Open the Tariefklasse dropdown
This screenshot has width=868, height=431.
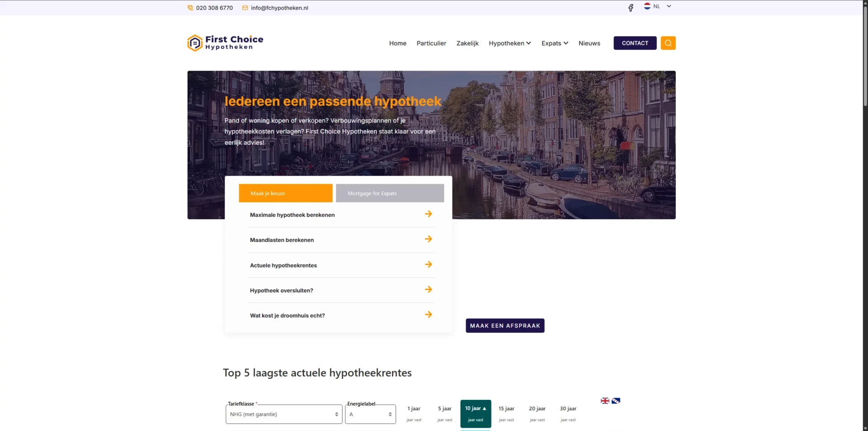coord(284,414)
